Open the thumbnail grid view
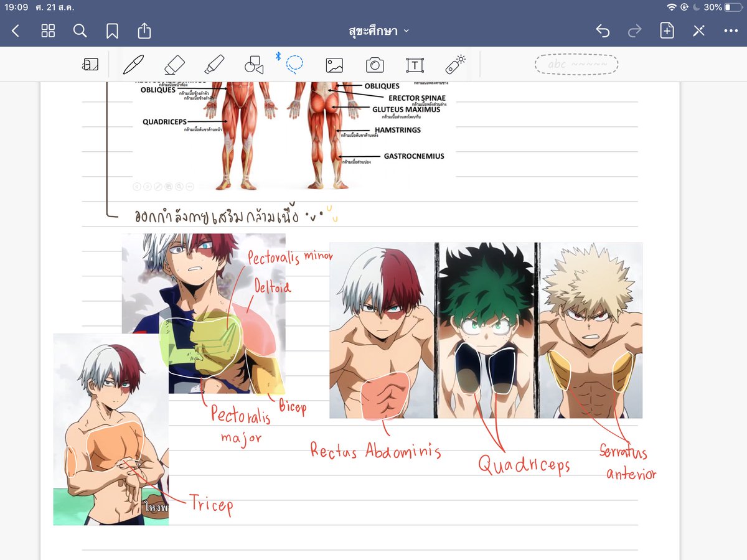The height and width of the screenshot is (560, 747). click(48, 31)
